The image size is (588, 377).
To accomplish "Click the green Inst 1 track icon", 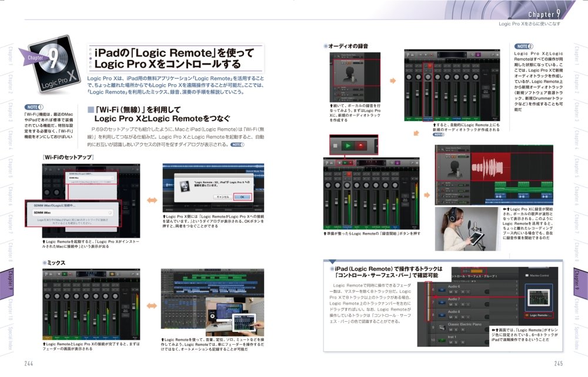I will point(440,341).
